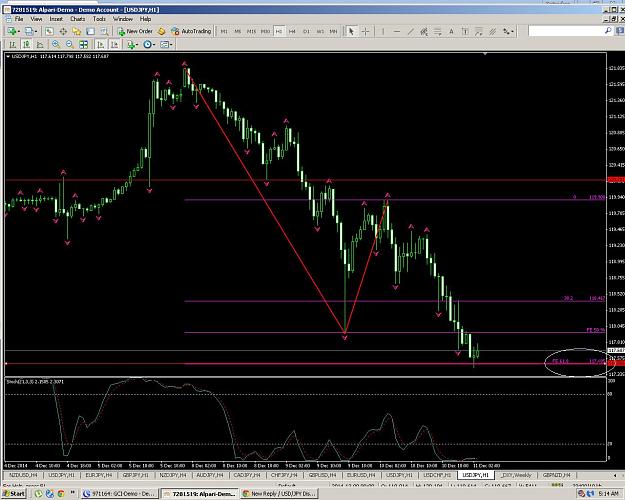Open New Reply USD/JPY taskbar item
Image resolution: width=625 pixels, height=500 pixels.
[x=280, y=494]
